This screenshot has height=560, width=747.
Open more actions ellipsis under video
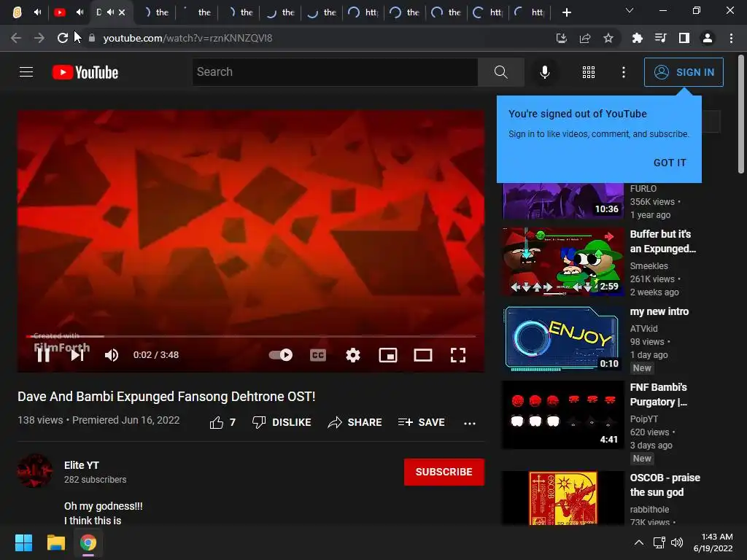(470, 423)
